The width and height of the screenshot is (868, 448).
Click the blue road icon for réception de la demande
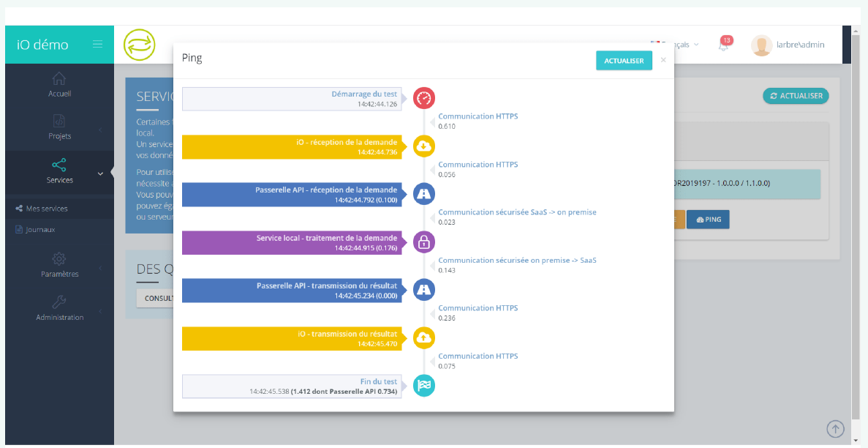[424, 194]
